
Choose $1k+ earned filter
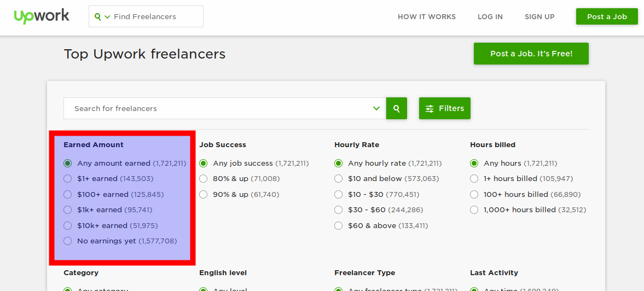tap(68, 209)
